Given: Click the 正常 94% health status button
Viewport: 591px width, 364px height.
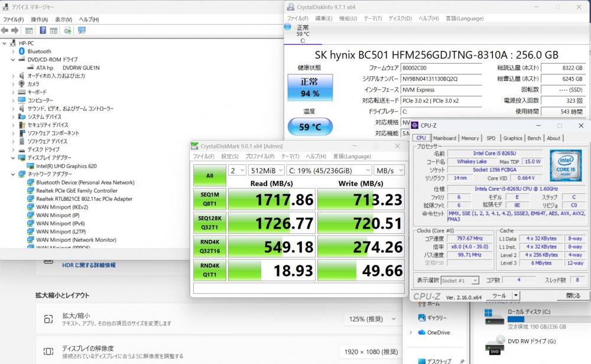Looking at the screenshot, I should [310, 87].
